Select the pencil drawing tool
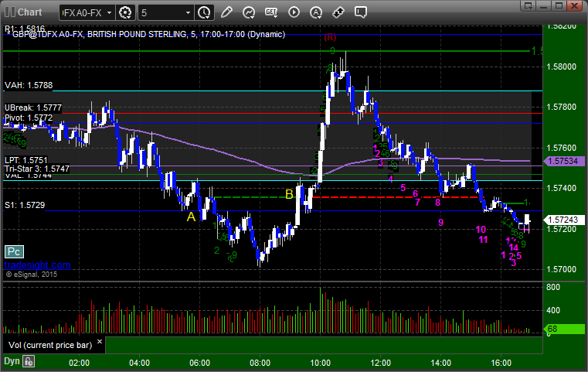Viewport: 588px width, 372px height. (226, 12)
